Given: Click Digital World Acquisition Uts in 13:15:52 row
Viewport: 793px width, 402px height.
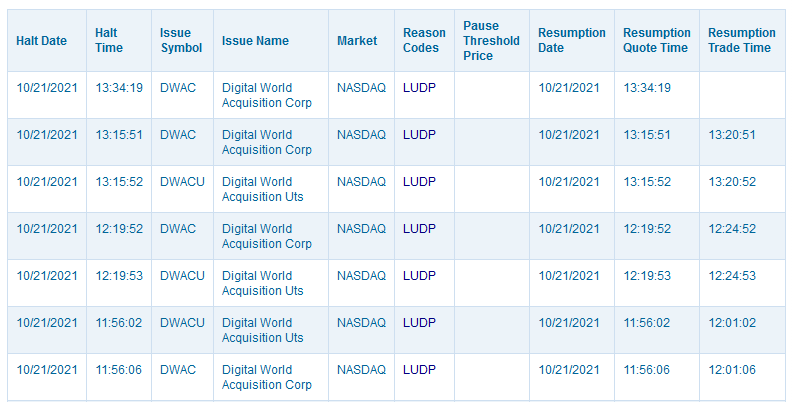Looking at the screenshot, I should (x=262, y=189).
